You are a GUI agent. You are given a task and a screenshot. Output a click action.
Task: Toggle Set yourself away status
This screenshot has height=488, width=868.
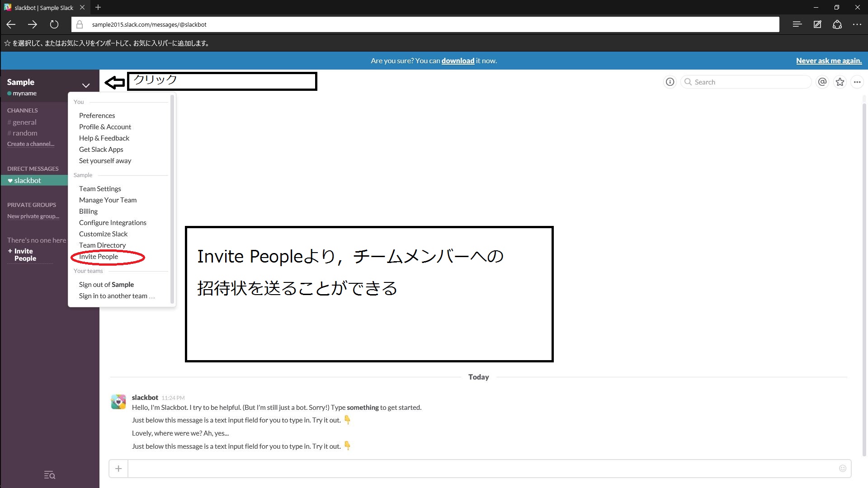[105, 160]
